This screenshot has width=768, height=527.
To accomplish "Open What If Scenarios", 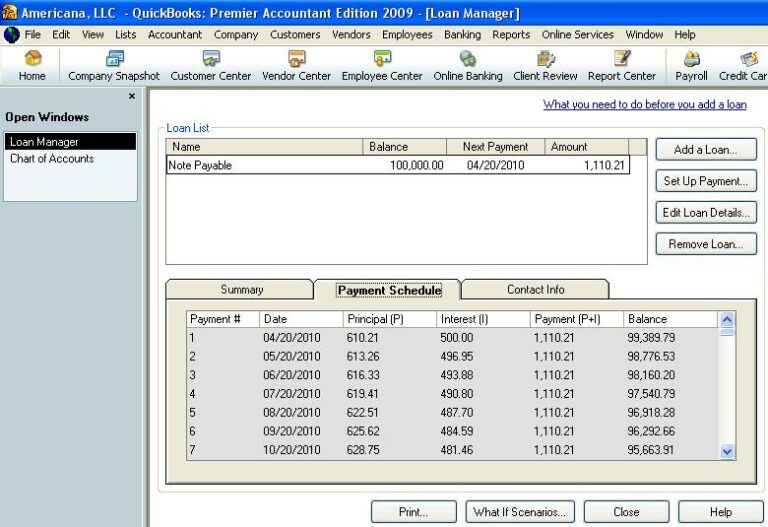I will pyautogui.click(x=520, y=512).
